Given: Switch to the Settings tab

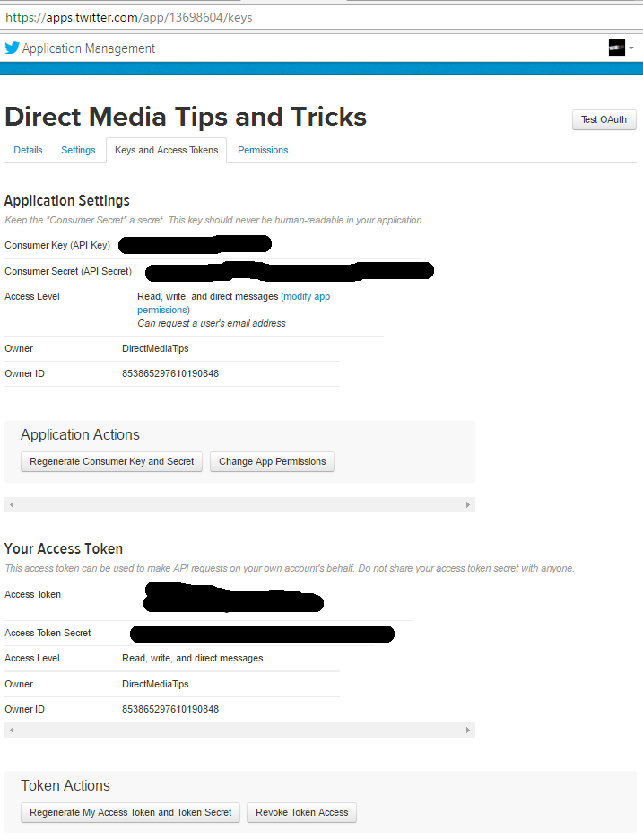Looking at the screenshot, I should (78, 150).
